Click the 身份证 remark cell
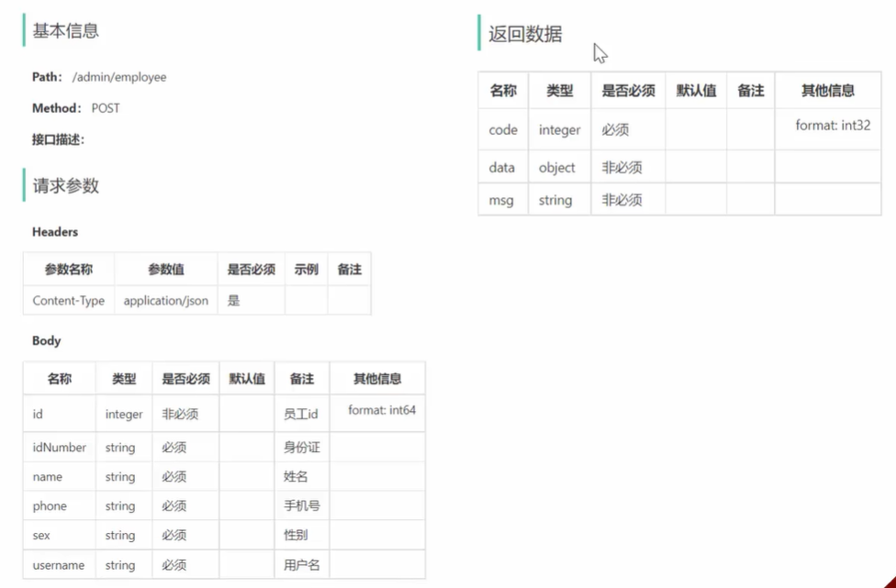The height and width of the screenshot is (588, 896). pos(301,448)
